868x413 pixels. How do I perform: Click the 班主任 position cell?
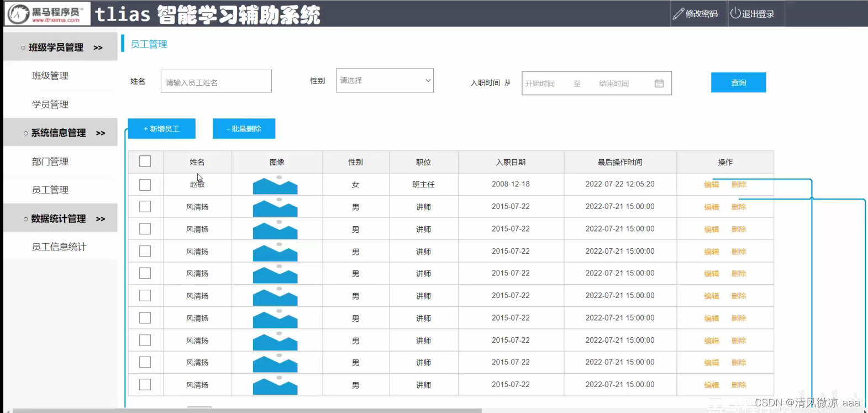point(423,185)
